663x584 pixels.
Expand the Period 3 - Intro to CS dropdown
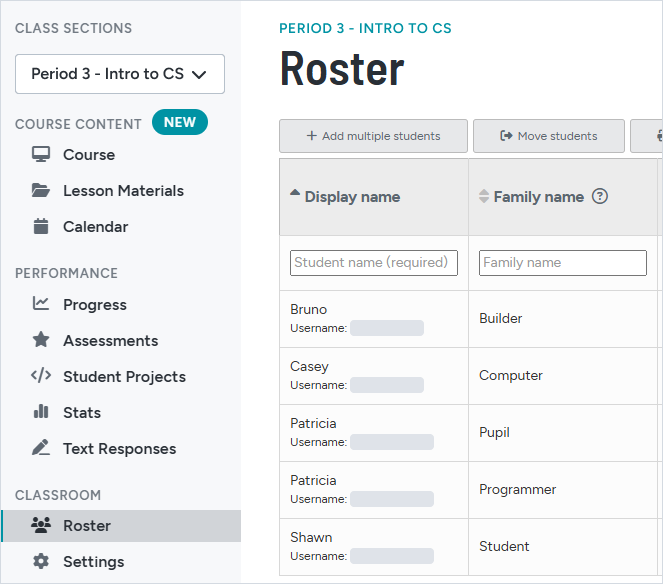click(120, 74)
